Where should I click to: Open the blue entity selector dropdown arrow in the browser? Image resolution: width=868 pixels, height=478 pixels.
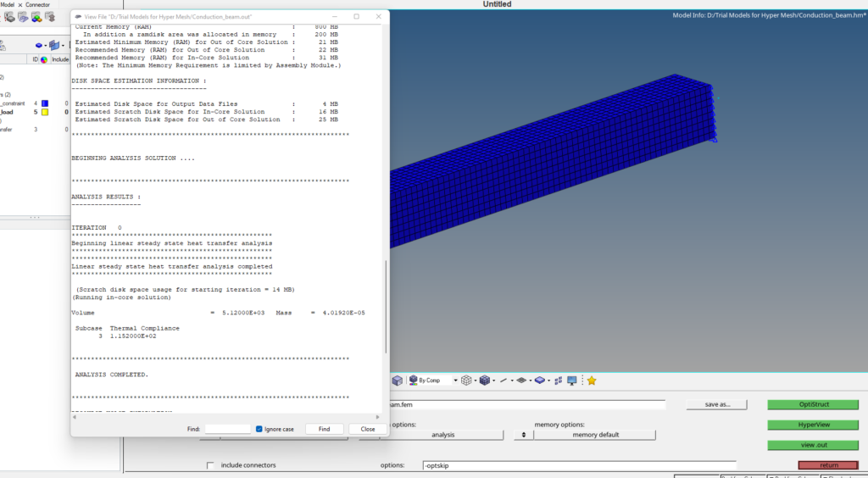tap(46, 46)
